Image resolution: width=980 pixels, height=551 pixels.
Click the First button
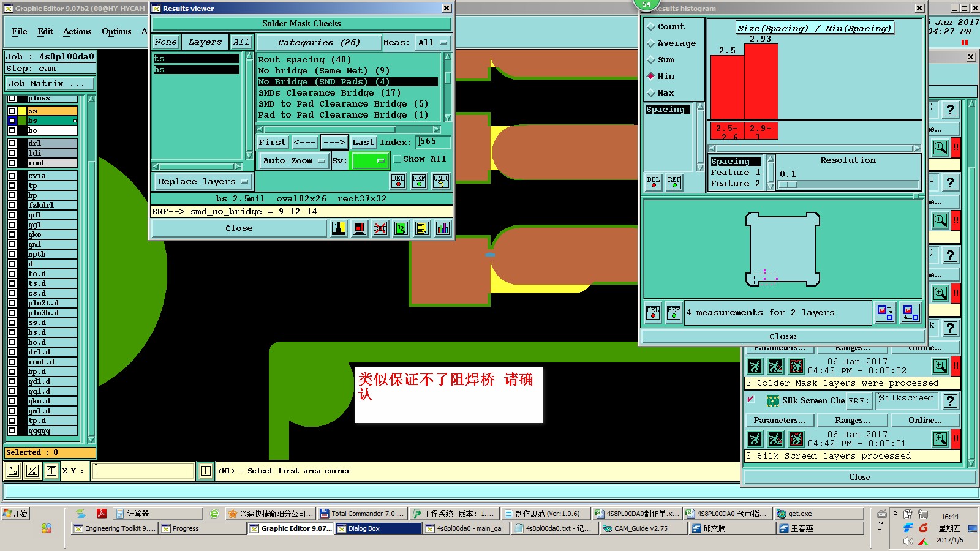coord(273,143)
